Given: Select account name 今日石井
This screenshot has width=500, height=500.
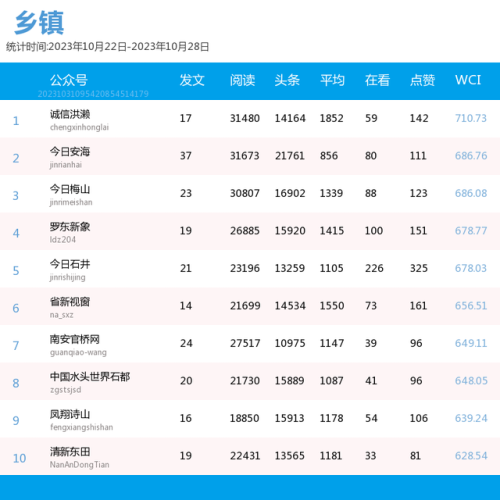Looking at the screenshot, I should tap(70, 264).
